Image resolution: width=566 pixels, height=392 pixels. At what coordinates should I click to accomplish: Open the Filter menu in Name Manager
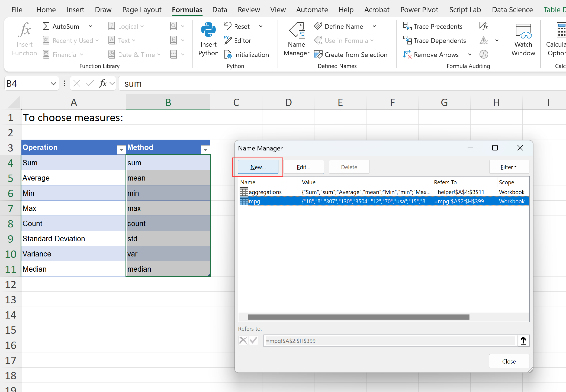pos(509,167)
